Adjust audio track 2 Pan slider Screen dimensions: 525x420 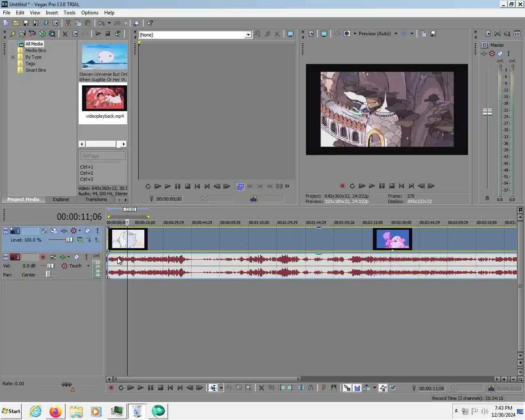pos(48,275)
